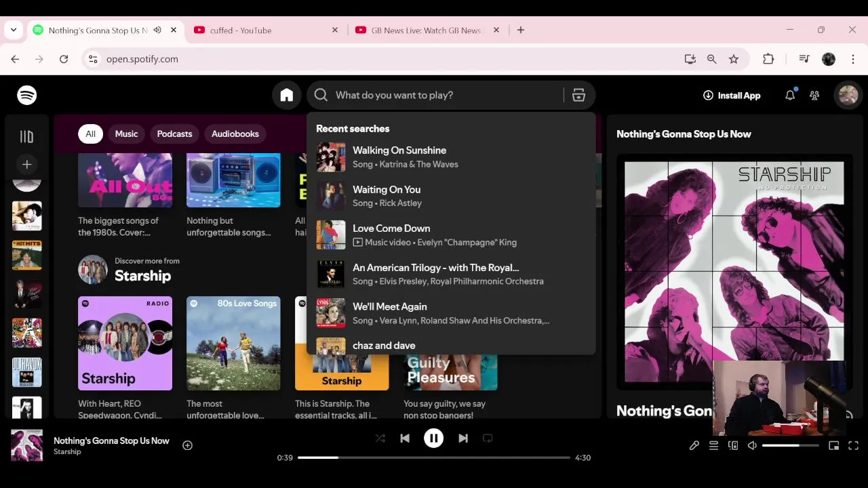Screen dimensions: 868x488
Task: Seek within the song progress bar
Action: click(434, 457)
